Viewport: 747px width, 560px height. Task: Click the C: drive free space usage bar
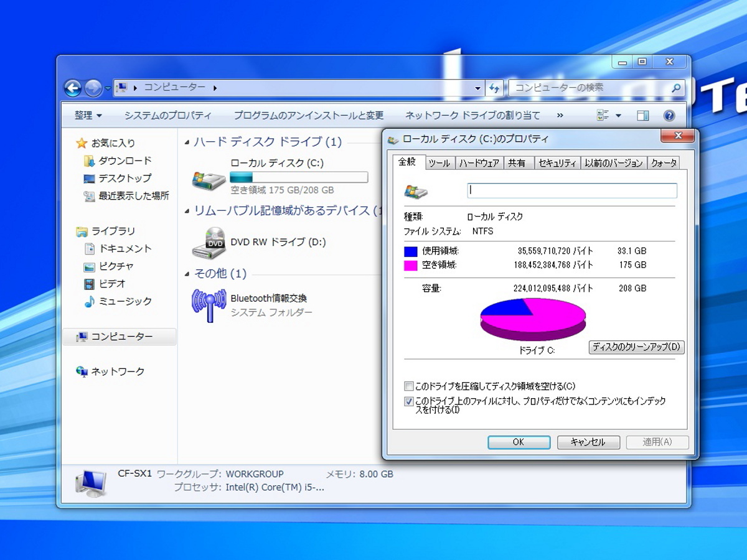299,177
